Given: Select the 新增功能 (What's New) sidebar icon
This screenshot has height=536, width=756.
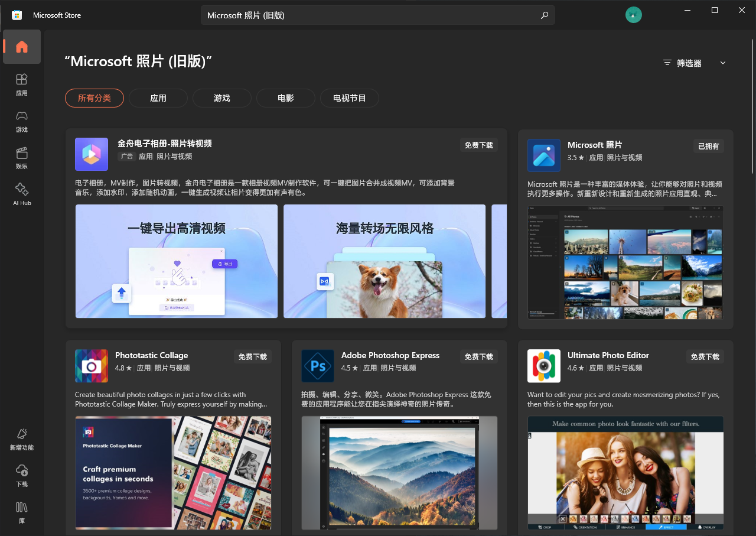Looking at the screenshot, I should click(21, 439).
